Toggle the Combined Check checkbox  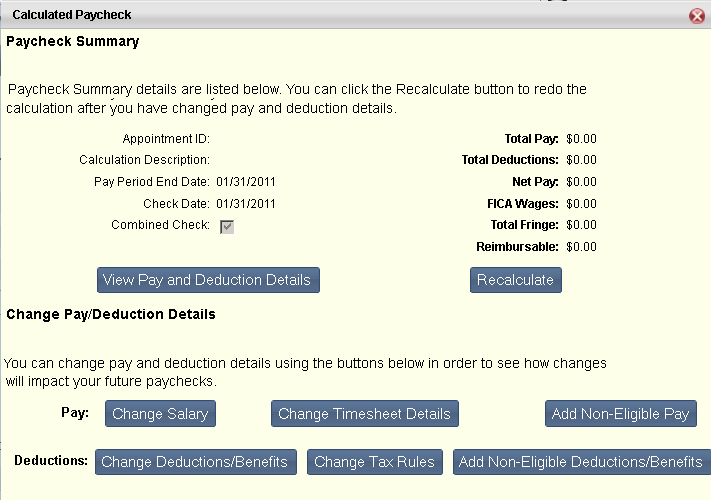tap(227, 227)
